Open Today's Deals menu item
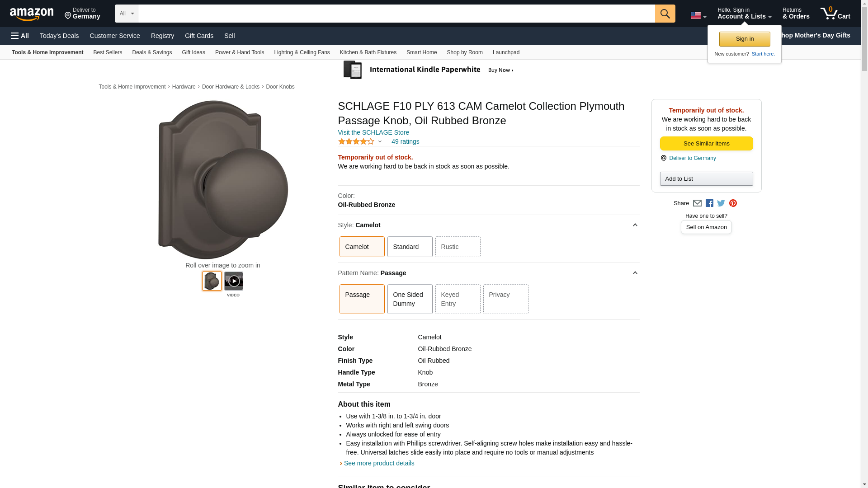The width and height of the screenshot is (868, 488). (x=59, y=36)
